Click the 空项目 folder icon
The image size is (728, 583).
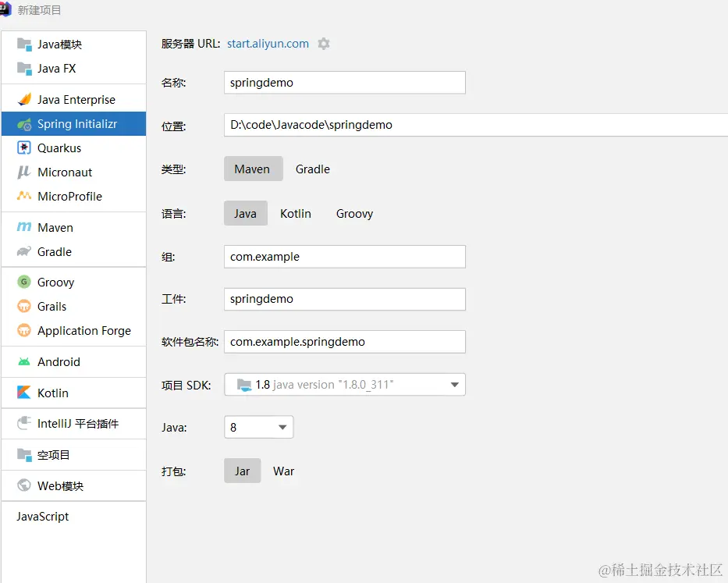pyautogui.click(x=24, y=454)
